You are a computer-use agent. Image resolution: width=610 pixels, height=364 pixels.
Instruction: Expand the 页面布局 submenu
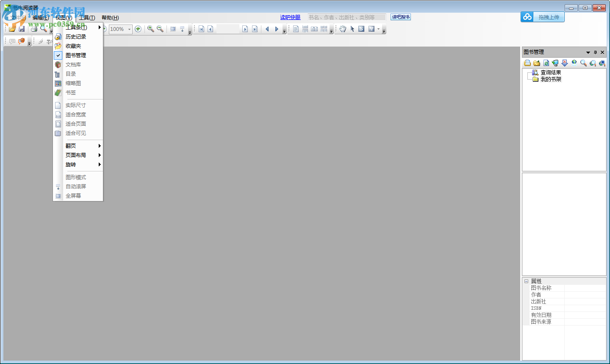pos(78,155)
